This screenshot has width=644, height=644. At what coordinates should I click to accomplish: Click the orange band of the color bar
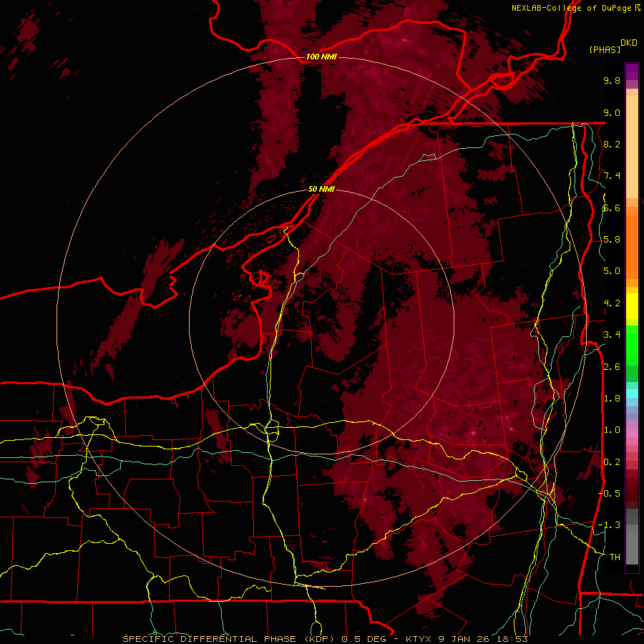coord(632,243)
